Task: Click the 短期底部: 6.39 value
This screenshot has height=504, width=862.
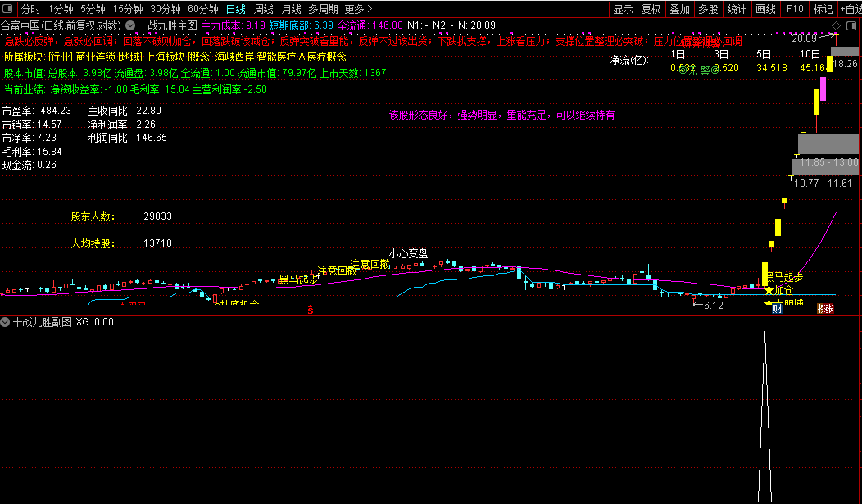Action: coord(302,25)
